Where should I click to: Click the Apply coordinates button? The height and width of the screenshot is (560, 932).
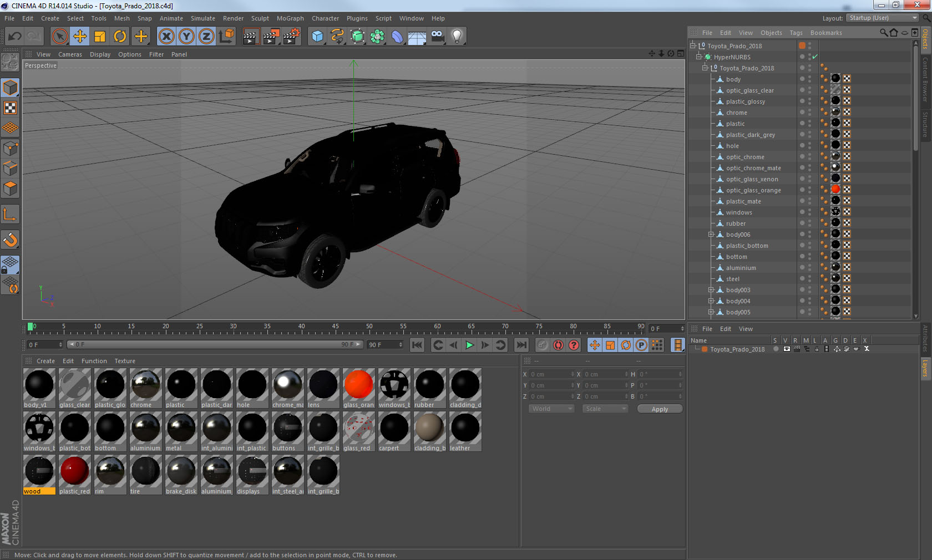(660, 409)
